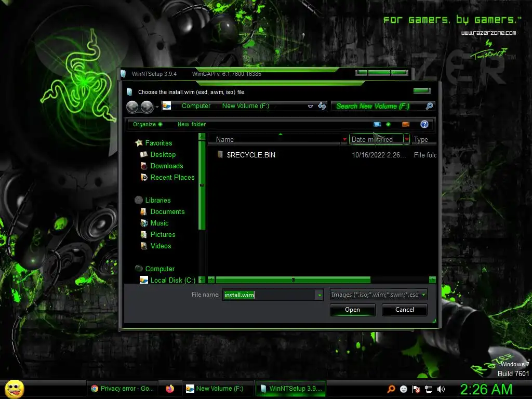The image size is (532, 399).
Task: Select Favorites in navigation pane
Action: click(x=158, y=143)
